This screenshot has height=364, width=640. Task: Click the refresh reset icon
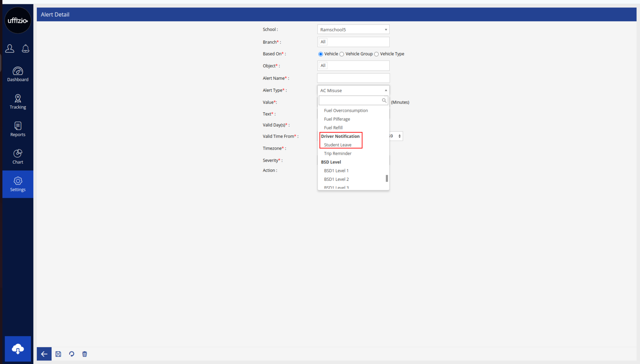tap(71, 354)
